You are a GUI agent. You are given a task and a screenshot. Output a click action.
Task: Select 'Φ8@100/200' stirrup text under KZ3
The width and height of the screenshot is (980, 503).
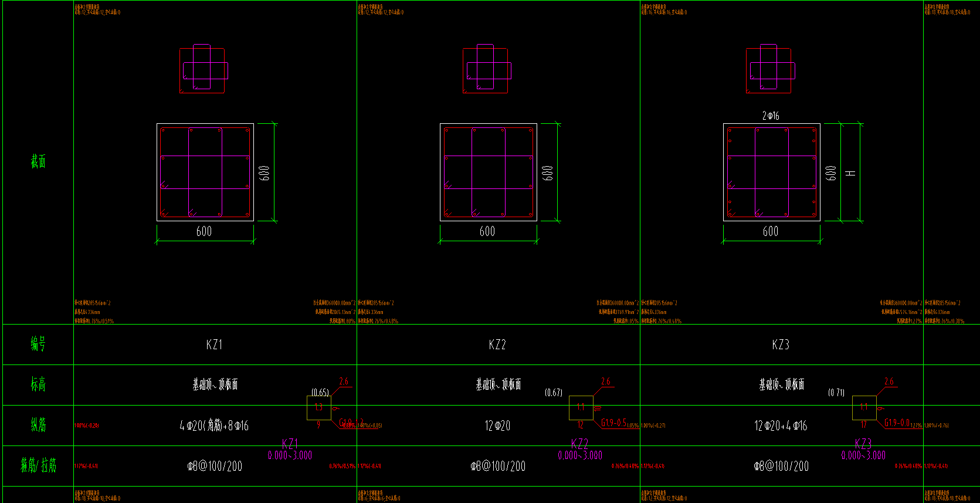(781, 466)
